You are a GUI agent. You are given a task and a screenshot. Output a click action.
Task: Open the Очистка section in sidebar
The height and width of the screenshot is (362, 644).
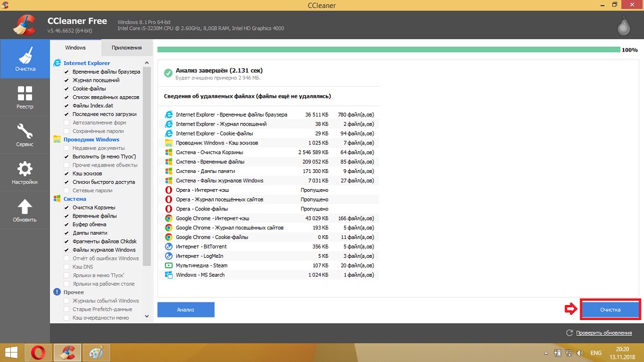25,59
